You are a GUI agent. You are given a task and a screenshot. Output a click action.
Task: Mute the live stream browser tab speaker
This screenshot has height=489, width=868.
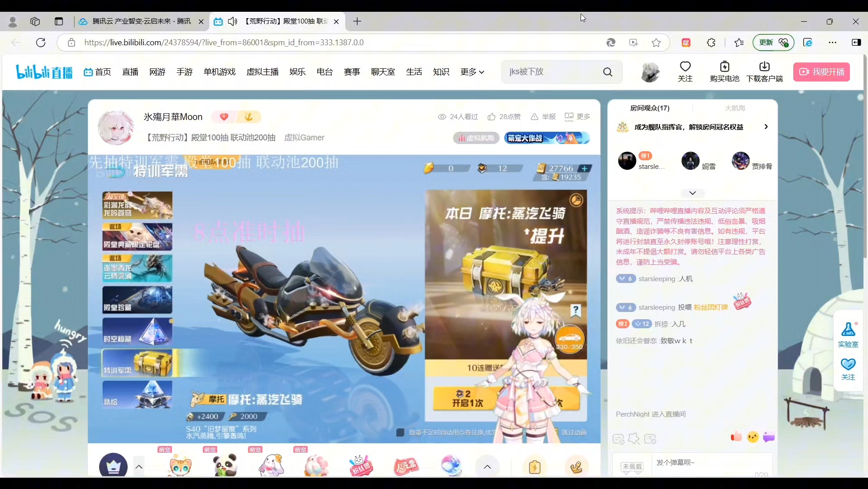(x=233, y=21)
